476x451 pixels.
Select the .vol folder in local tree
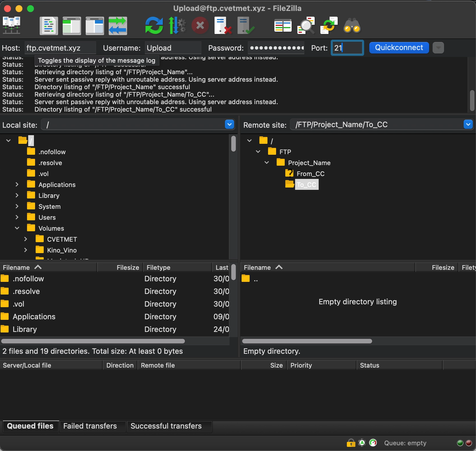(43, 173)
